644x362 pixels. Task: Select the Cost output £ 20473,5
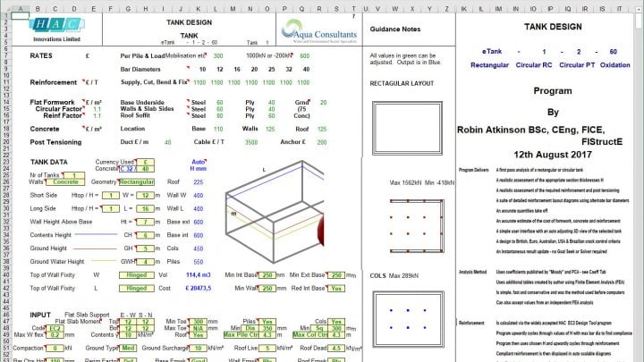pos(198,289)
